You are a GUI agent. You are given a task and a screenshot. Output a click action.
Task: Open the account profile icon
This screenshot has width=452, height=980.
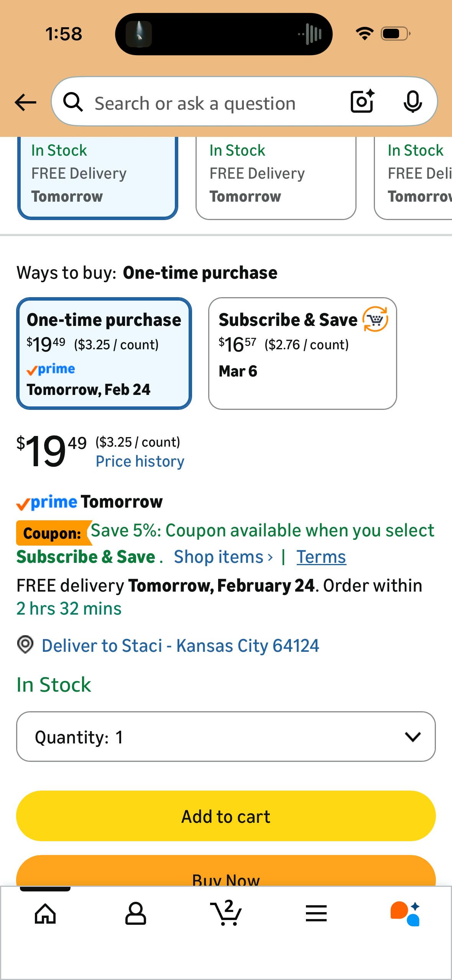pyautogui.click(x=135, y=913)
